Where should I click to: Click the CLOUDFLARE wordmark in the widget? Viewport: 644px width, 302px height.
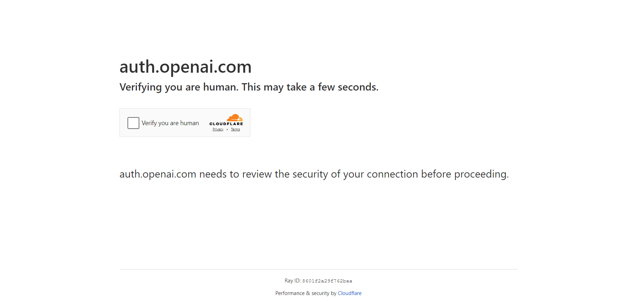(226, 124)
